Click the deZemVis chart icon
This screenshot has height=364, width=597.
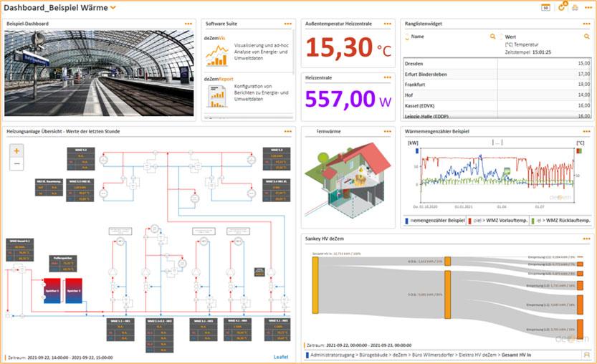(x=217, y=56)
